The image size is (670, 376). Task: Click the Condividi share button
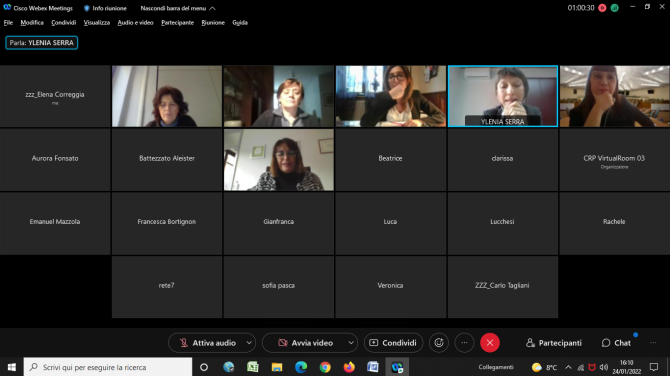click(393, 343)
